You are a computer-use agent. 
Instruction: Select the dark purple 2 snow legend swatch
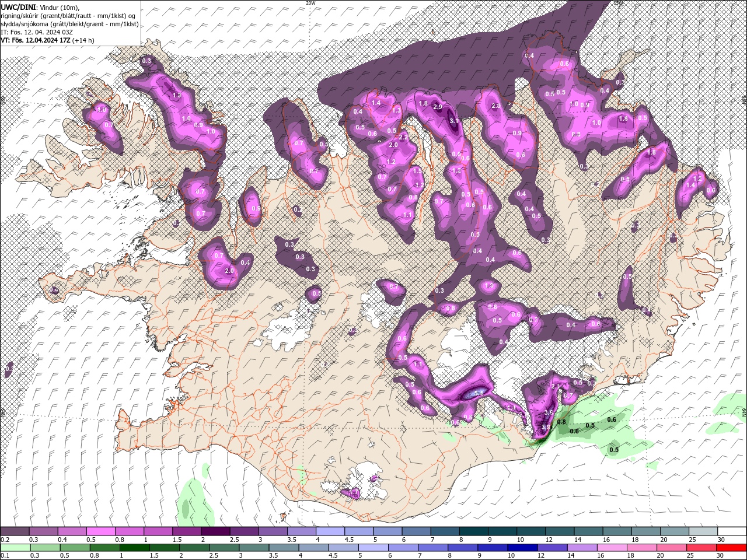[x=215, y=531]
